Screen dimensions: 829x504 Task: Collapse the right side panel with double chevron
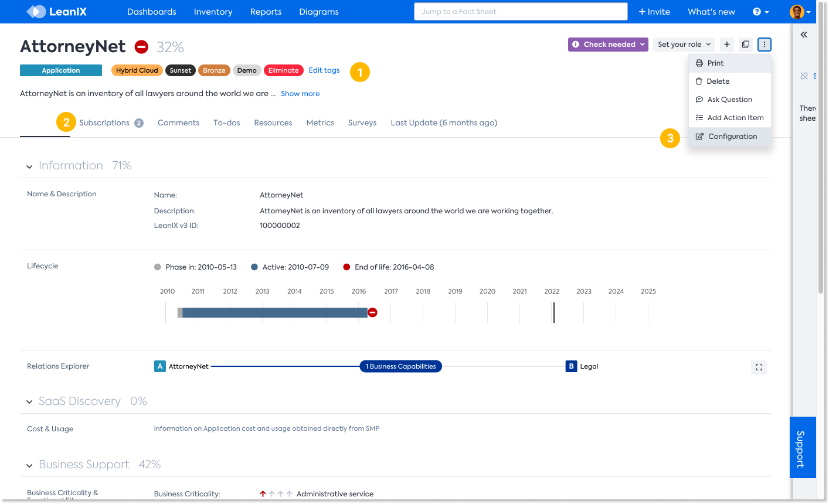804,35
